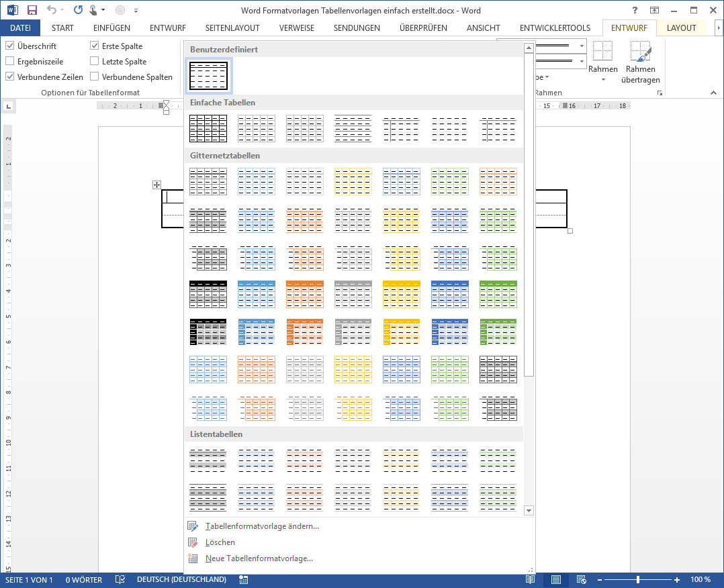Open the undo history dropdown arrow
This screenshot has width=724, height=588.
click(x=62, y=10)
